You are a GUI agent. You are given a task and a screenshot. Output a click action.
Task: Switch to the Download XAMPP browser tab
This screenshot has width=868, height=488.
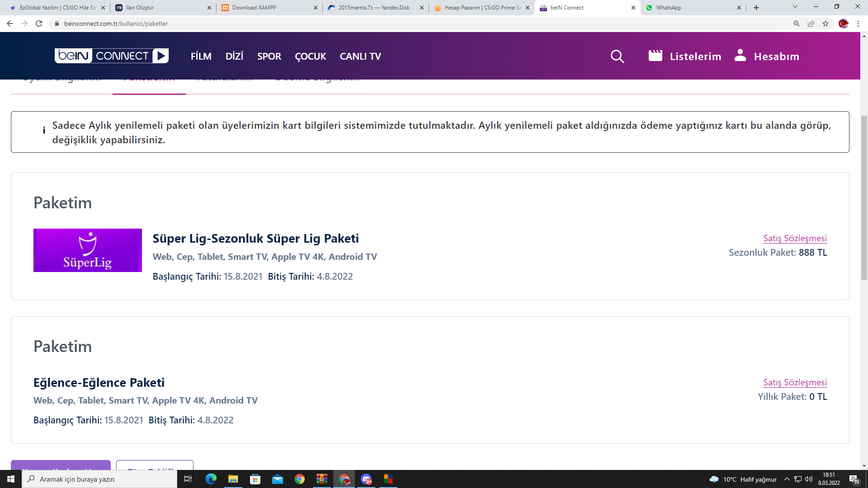pyautogui.click(x=269, y=8)
